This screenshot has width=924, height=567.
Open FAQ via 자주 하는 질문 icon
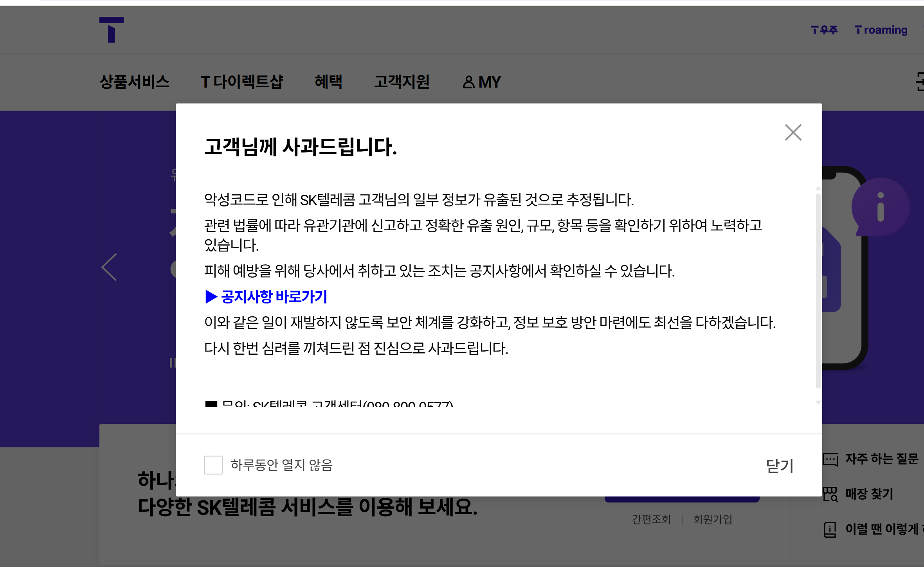pos(830,459)
